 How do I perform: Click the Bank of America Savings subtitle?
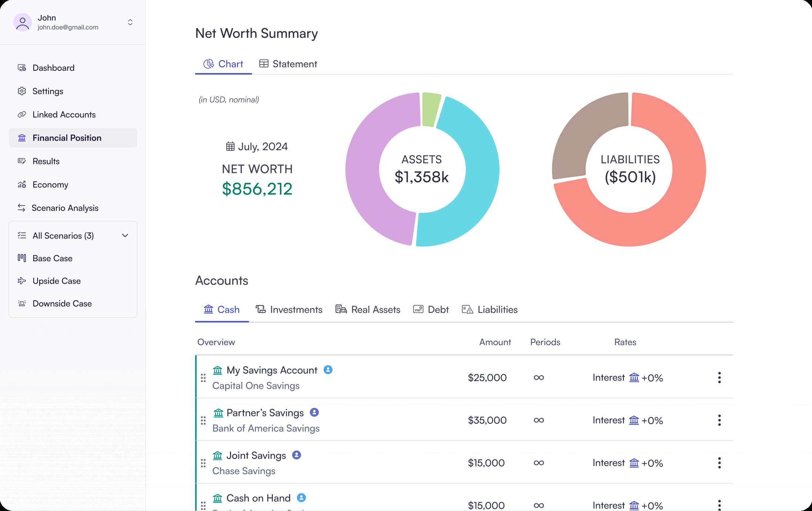click(x=266, y=428)
